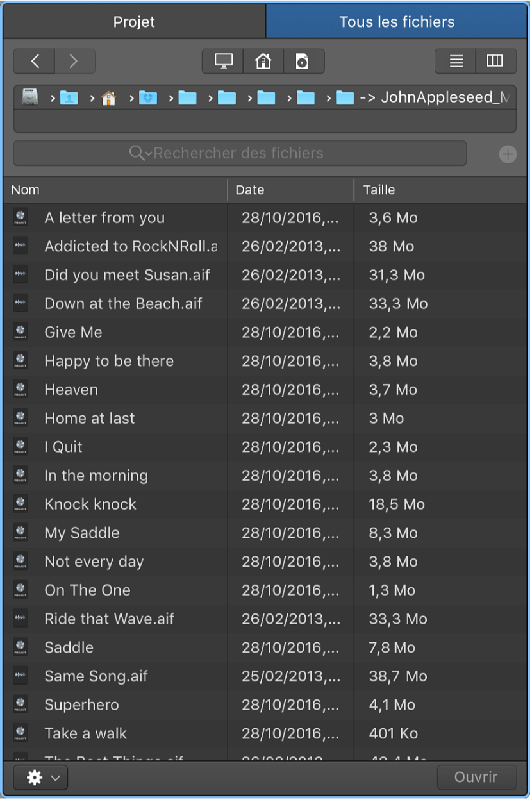532x800 pixels.
Task: Open the gear action menu
Action: tap(40, 778)
